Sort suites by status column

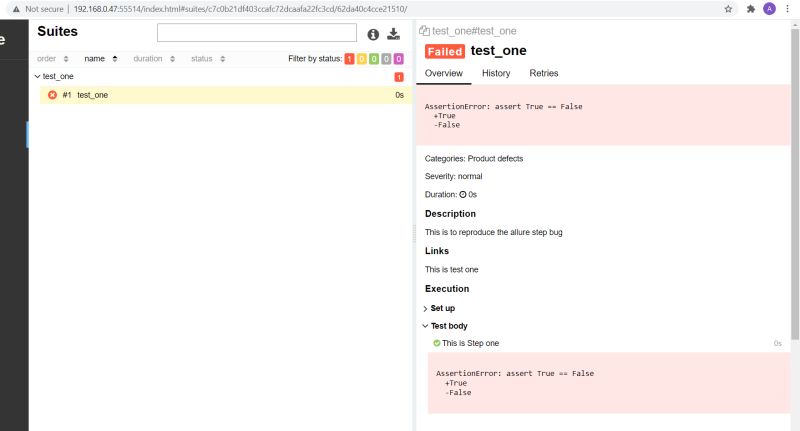[208, 59]
